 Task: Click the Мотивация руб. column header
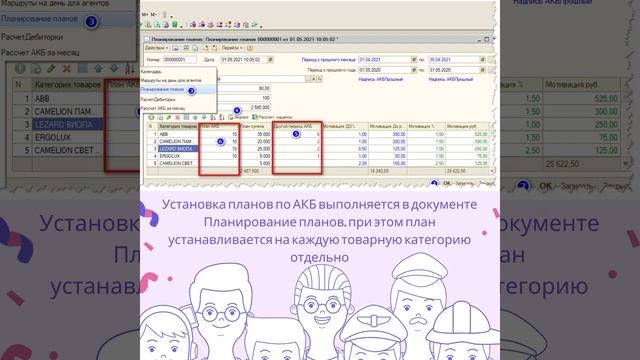click(x=467, y=127)
